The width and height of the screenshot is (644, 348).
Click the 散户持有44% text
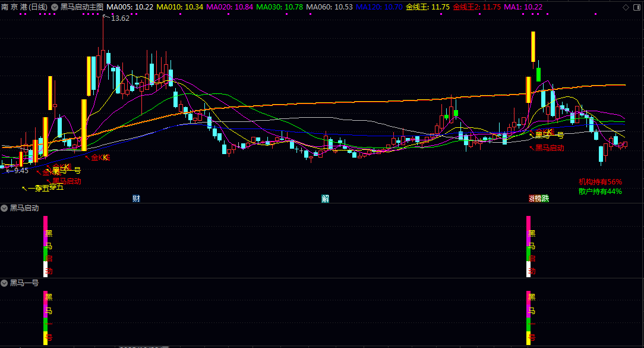(x=600, y=192)
